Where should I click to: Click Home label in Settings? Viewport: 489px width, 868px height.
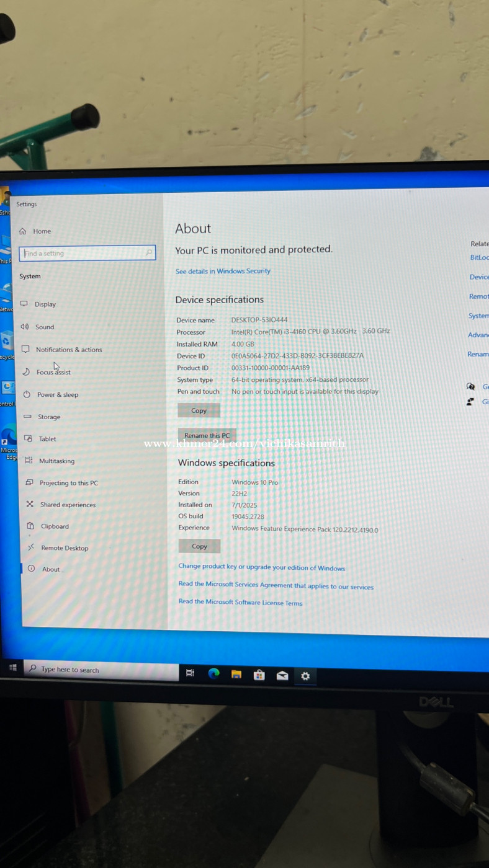tap(42, 231)
